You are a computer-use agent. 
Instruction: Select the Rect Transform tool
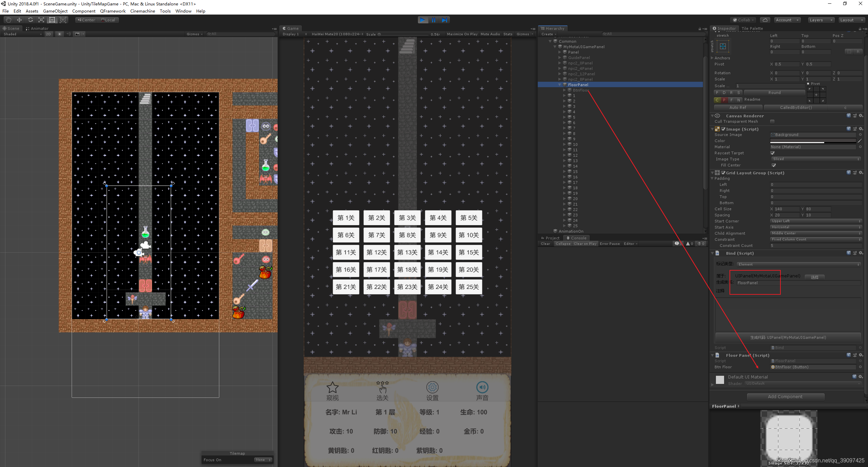point(52,20)
